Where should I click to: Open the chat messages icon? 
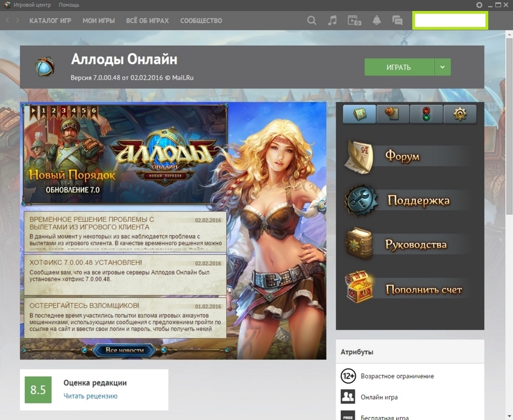[x=397, y=20]
